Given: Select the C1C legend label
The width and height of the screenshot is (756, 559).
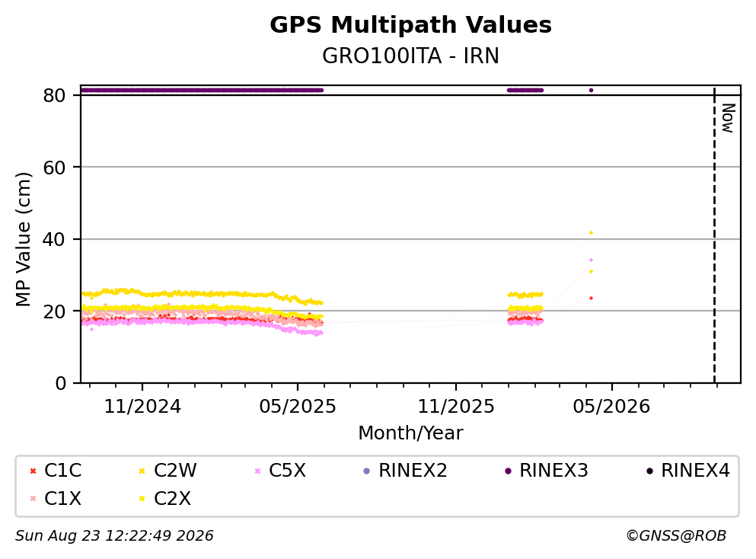Looking at the screenshot, I should (x=62, y=471).
